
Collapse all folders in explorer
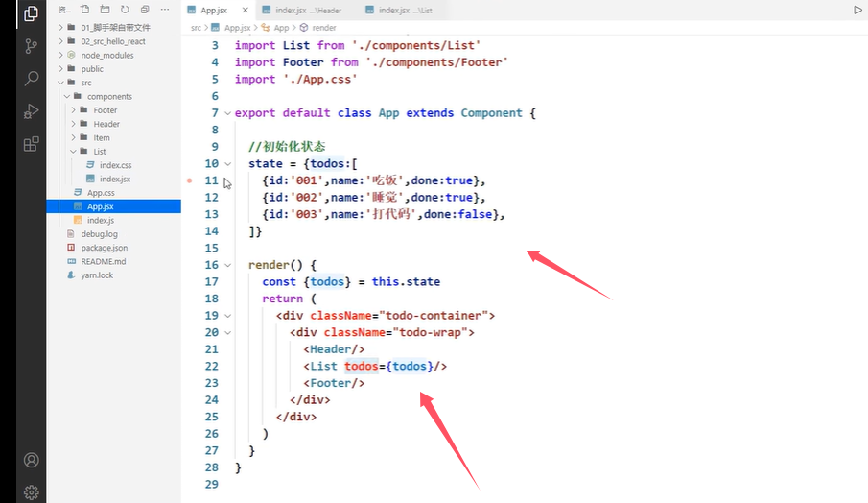tap(145, 10)
